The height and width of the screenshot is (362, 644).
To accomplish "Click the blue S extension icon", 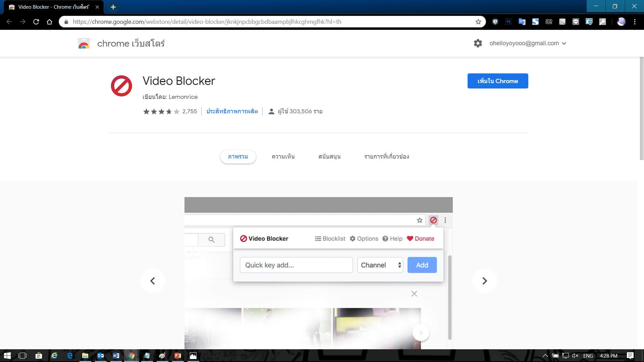I will coord(535,22).
